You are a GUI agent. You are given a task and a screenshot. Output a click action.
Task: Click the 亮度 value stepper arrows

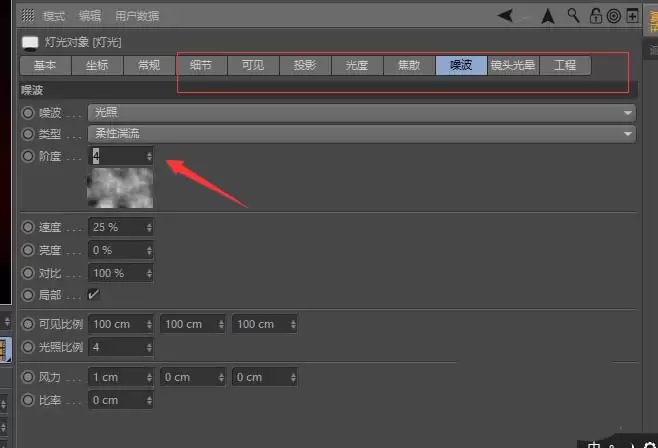149,250
